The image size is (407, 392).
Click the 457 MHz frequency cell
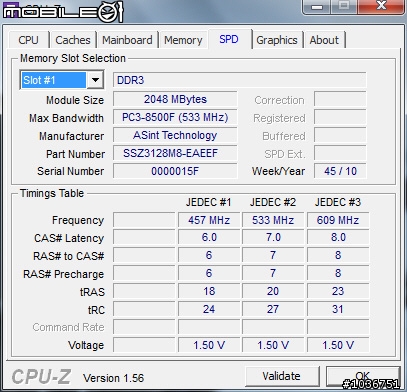209,220
